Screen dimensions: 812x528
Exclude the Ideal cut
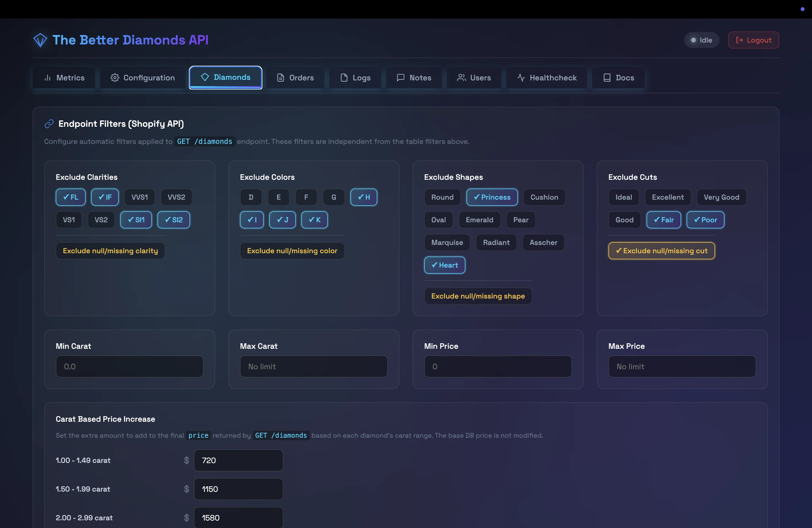(624, 197)
